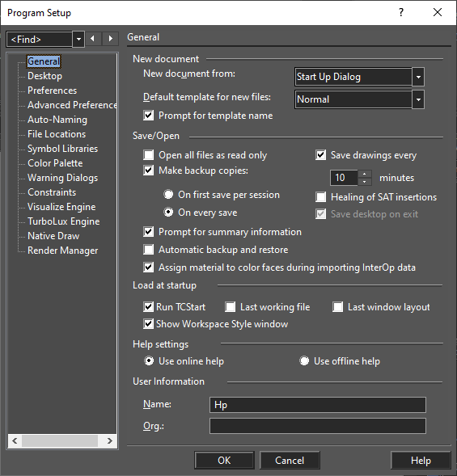Toggle Automatic backup and restore checkbox

[149, 250]
